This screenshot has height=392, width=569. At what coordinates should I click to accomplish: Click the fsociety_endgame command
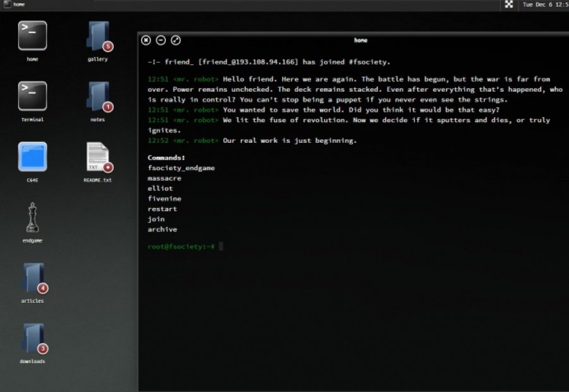click(x=181, y=168)
